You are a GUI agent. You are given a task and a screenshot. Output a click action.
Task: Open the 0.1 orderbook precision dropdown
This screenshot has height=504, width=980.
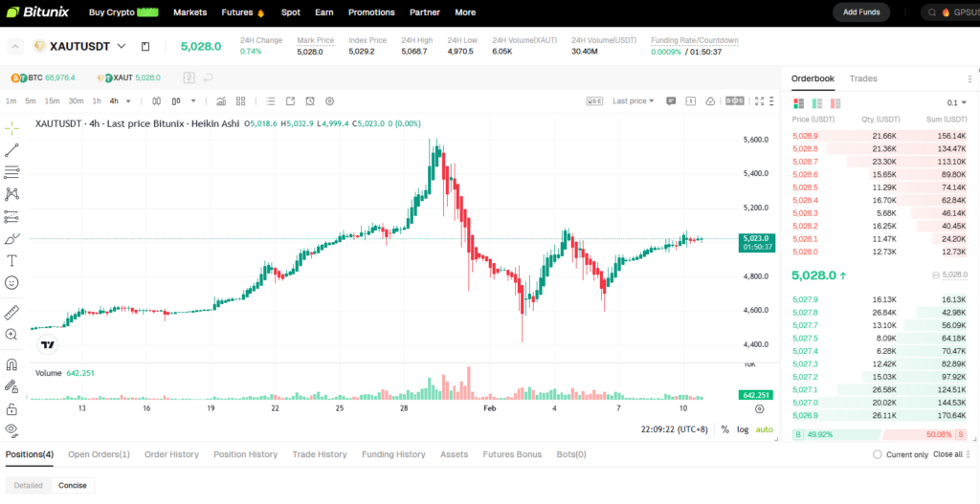click(957, 103)
